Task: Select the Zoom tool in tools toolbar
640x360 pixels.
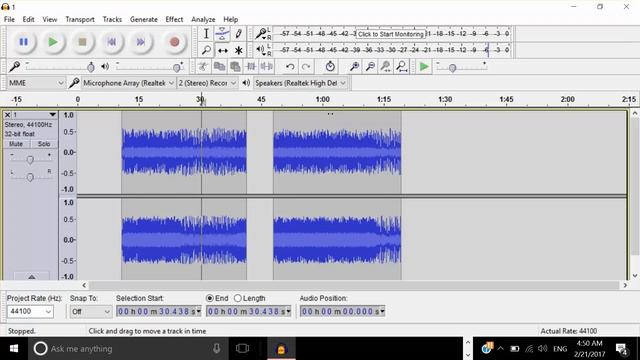Action: 206,50
